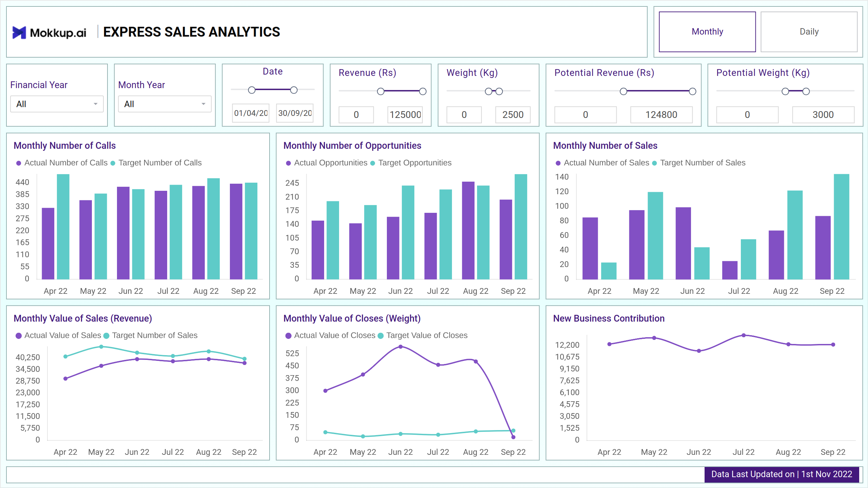Toggle Target Number of Sales legend in Revenue chart

click(151, 335)
